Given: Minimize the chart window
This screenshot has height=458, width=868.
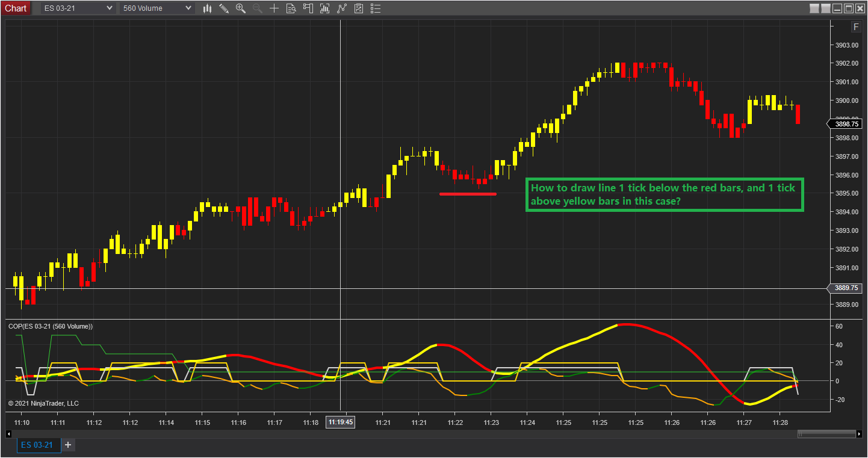Looking at the screenshot, I should 837,8.
